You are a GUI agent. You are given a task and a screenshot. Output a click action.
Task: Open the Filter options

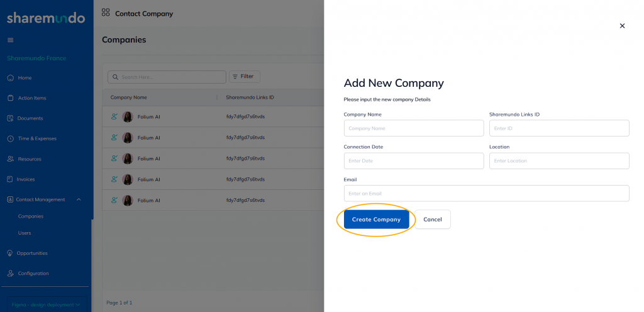coord(244,76)
